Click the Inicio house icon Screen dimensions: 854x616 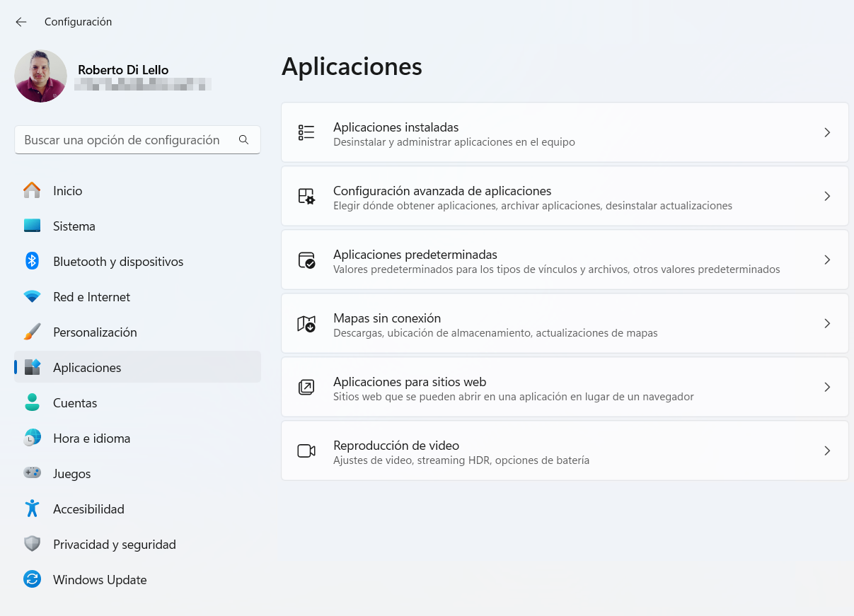pos(32,191)
